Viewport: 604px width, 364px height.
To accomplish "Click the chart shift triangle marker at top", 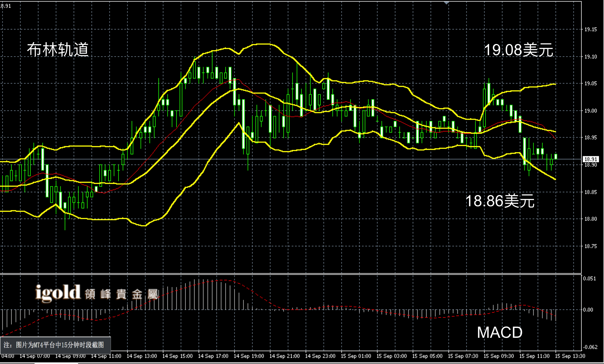I will [x=446, y=3].
